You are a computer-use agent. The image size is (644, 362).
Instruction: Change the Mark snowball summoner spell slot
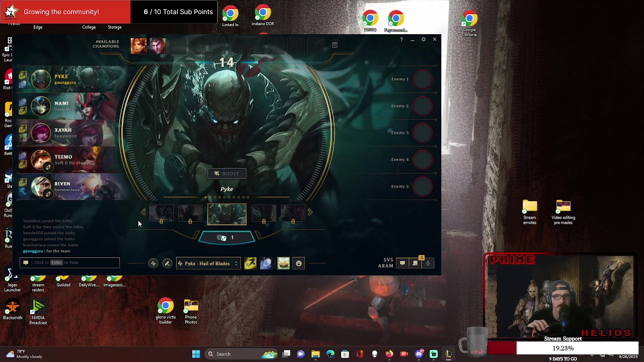pyautogui.click(x=266, y=263)
